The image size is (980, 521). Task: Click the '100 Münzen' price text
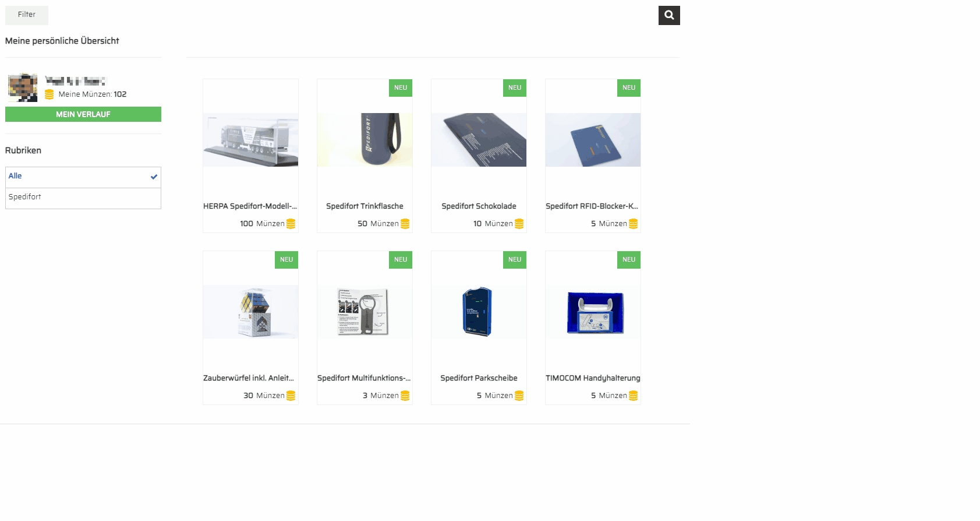pyautogui.click(x=262, y=224)
